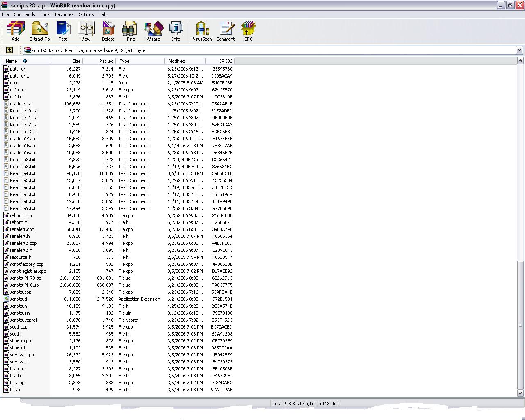The height and width of the screenshot is (420, 525).
Task: Expand the archive path dropdown
Action: [519, 50]
